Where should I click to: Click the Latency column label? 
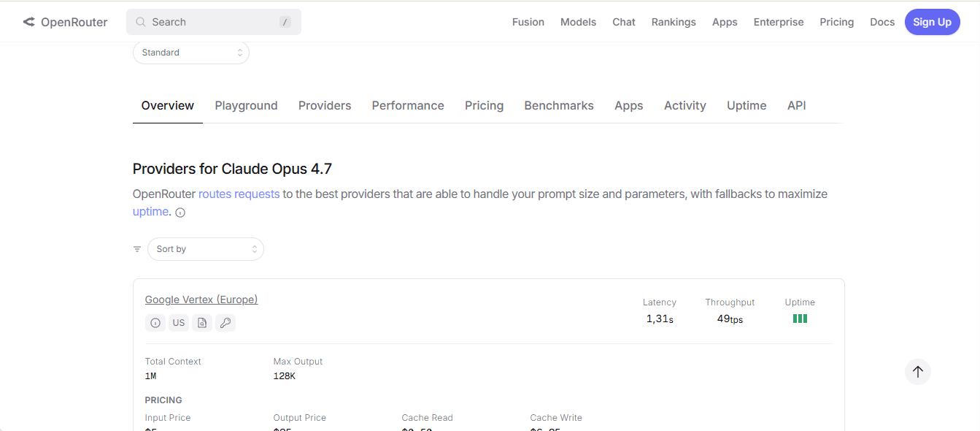(x=660, y=302)
